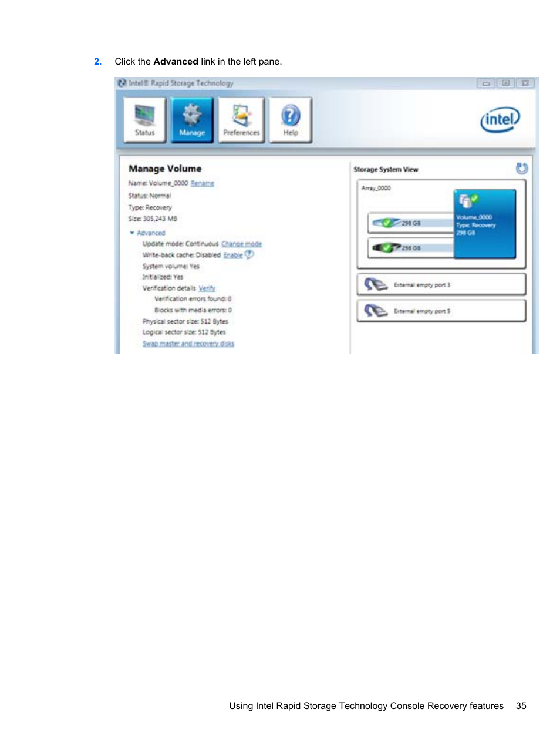Click 'Status: Normal' text
This screenshot has width=560, height=746.
tap(150, 196)
